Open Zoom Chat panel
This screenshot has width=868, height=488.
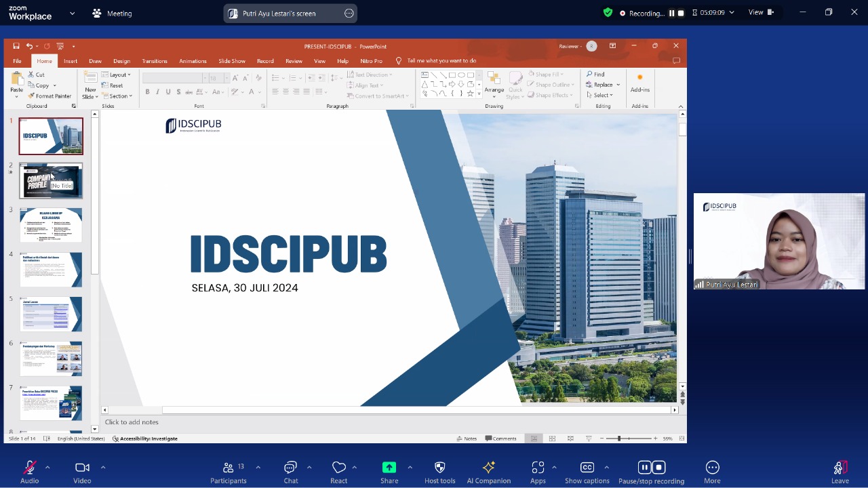tap(291, 472)
